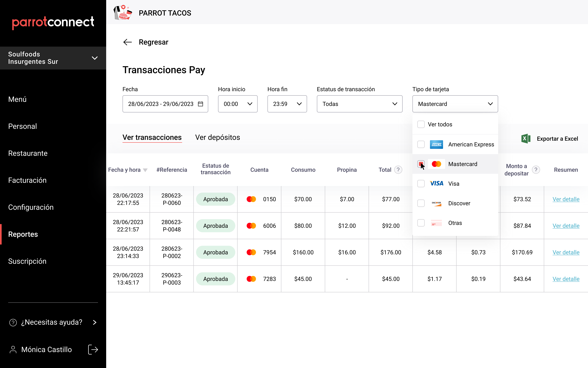
Task: Sort by Fecha y hora triangle icon
Action: point(145,170)
